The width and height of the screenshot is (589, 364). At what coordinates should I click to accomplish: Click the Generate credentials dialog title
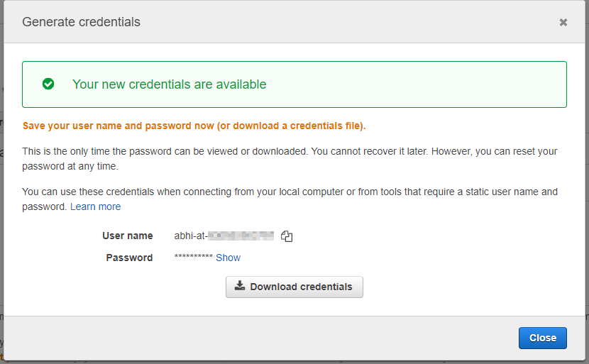(x=81, y=22)
